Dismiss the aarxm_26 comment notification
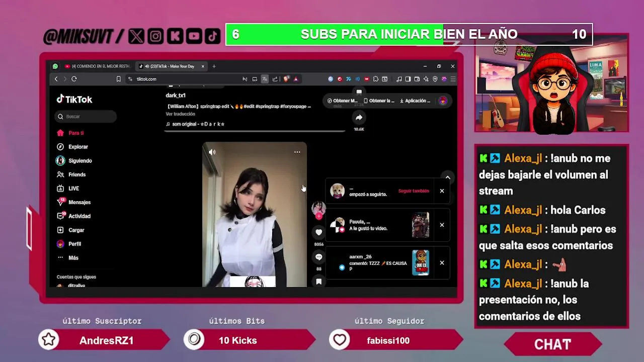The image size is (644, 362). [x=442, y=262]
